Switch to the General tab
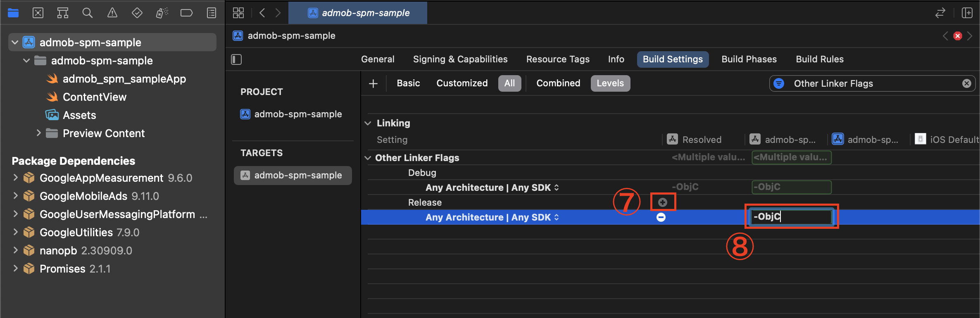980x318 pixels. (378, 59)
